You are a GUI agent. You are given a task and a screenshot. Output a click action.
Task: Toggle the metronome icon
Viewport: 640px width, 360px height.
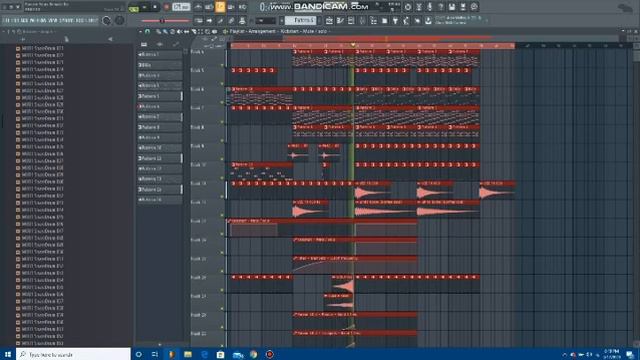[198, 7]
